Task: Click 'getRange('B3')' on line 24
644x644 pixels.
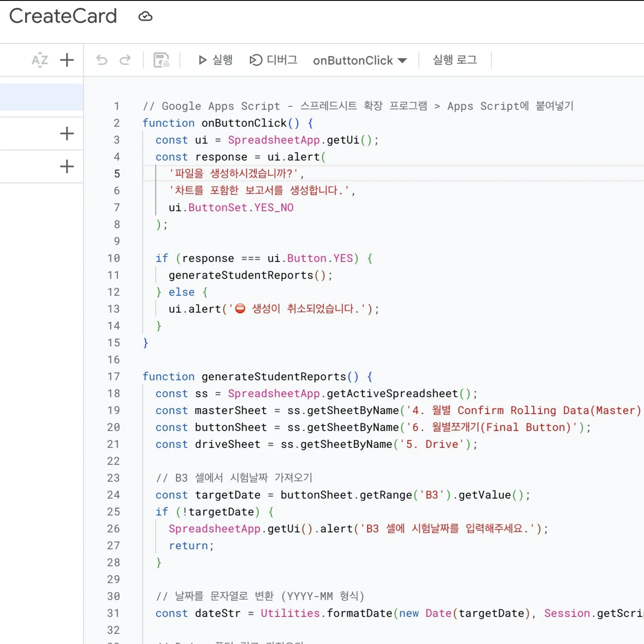Action: coord(405,495)
